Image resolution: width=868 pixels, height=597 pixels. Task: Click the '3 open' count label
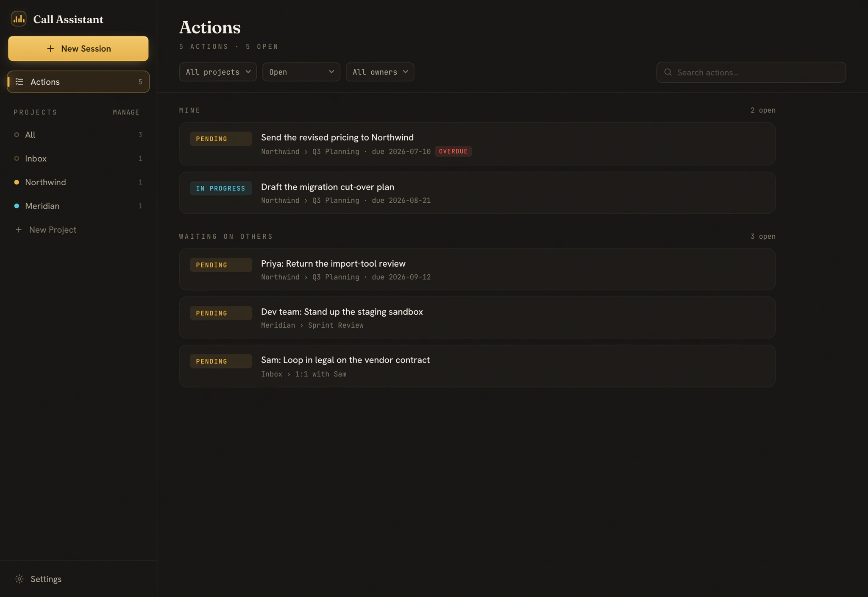tap(763, 237)
